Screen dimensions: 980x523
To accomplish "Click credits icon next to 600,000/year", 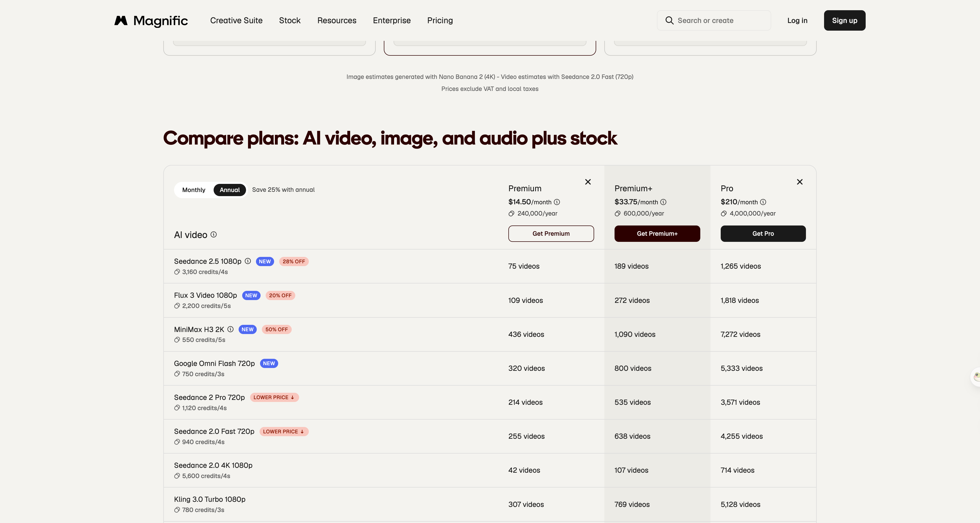I will pos(617,213).
